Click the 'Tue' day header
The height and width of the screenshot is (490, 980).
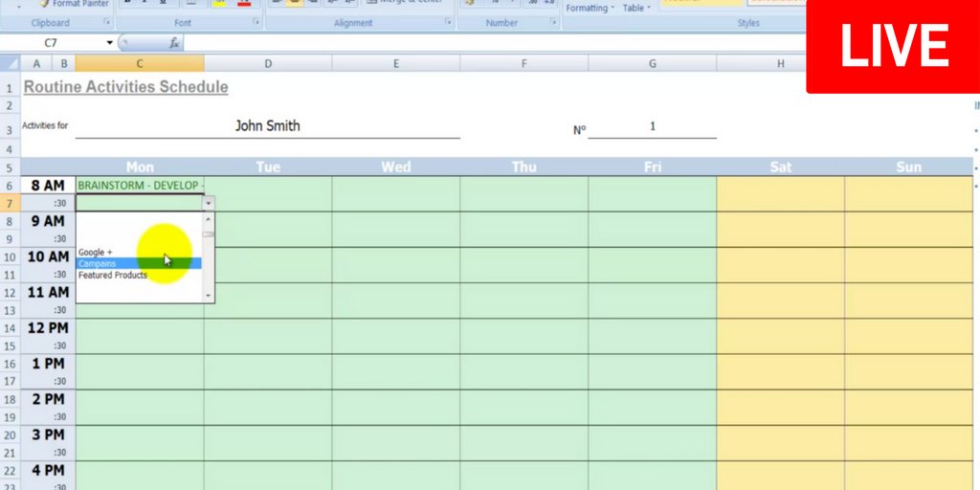coord(268,167)
